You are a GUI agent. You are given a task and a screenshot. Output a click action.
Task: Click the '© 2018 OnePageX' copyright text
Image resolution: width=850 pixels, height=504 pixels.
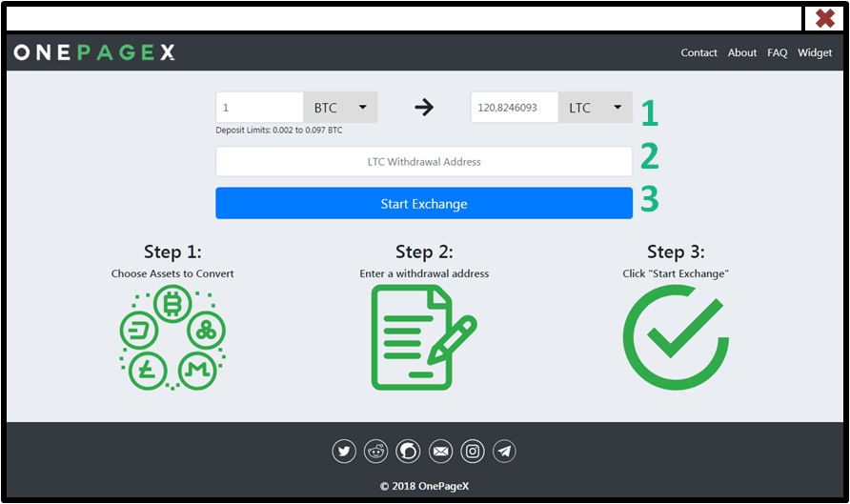424,486
